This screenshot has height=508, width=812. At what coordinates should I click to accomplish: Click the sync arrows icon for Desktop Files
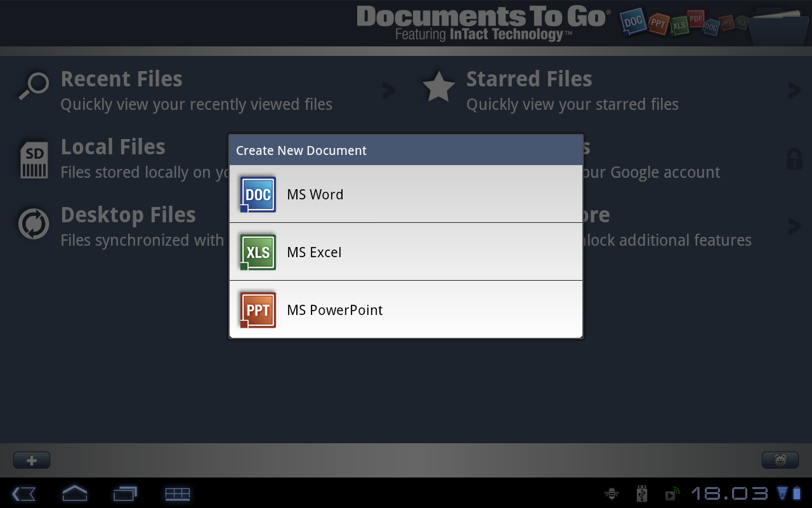click(x=34, y=224)
